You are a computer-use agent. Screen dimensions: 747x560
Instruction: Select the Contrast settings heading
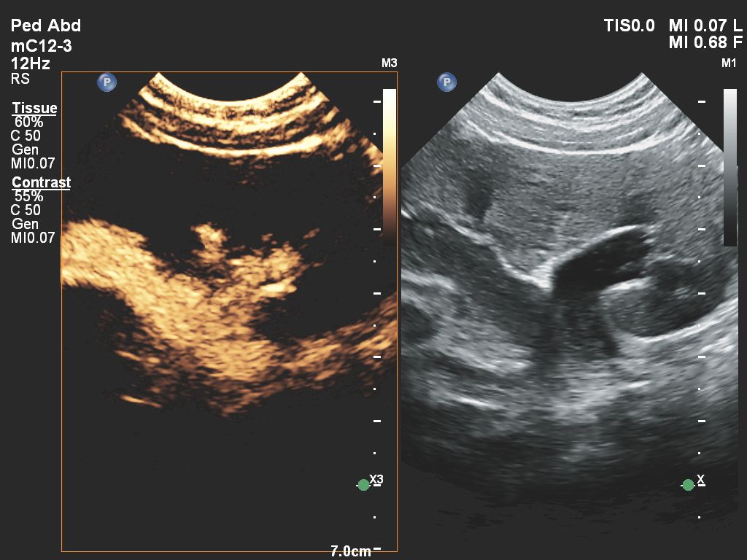click(41, 182)
